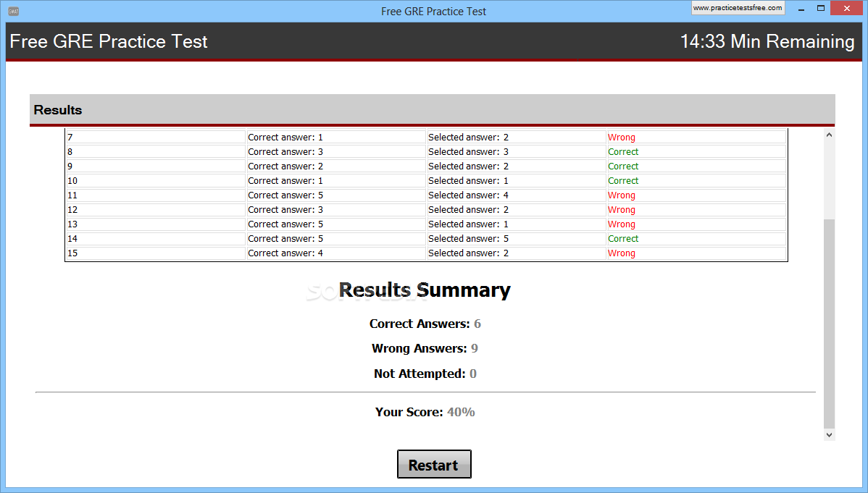Click the Correct status in row 10
Viewport: 868px width, 493px height.
click(x=623, y=180)
